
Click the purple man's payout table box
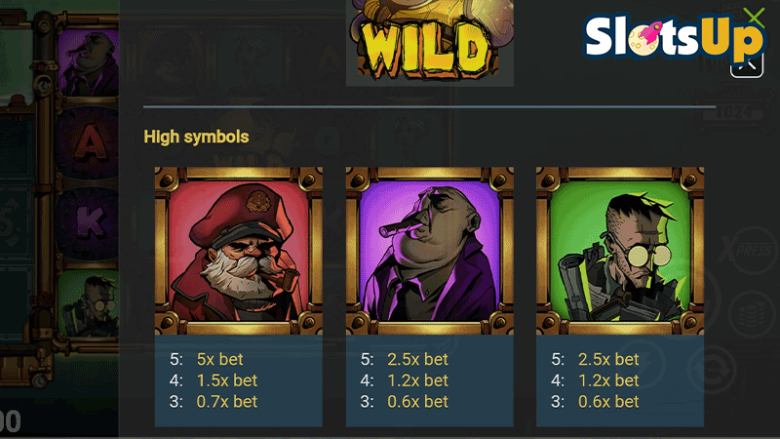(x=430, y=380)
